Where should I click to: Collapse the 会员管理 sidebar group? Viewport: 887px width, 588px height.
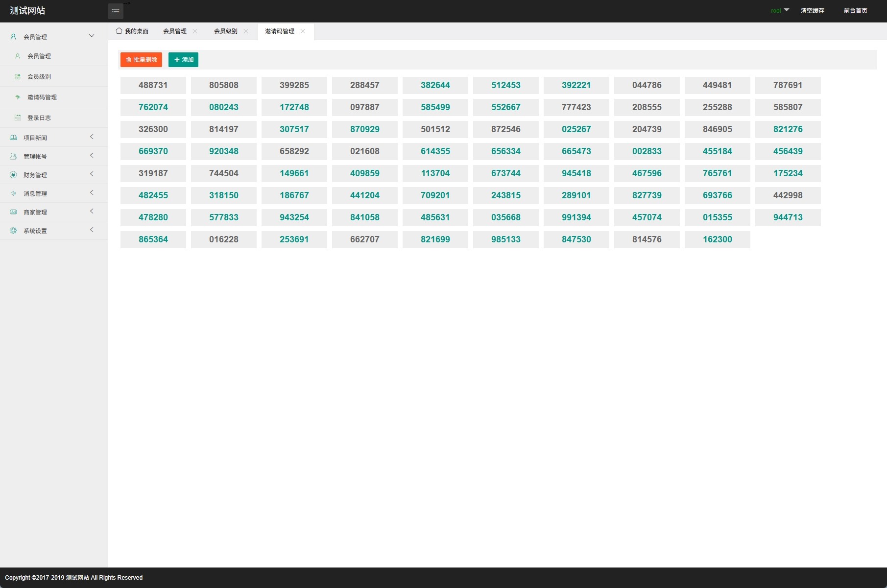(92, 36)
